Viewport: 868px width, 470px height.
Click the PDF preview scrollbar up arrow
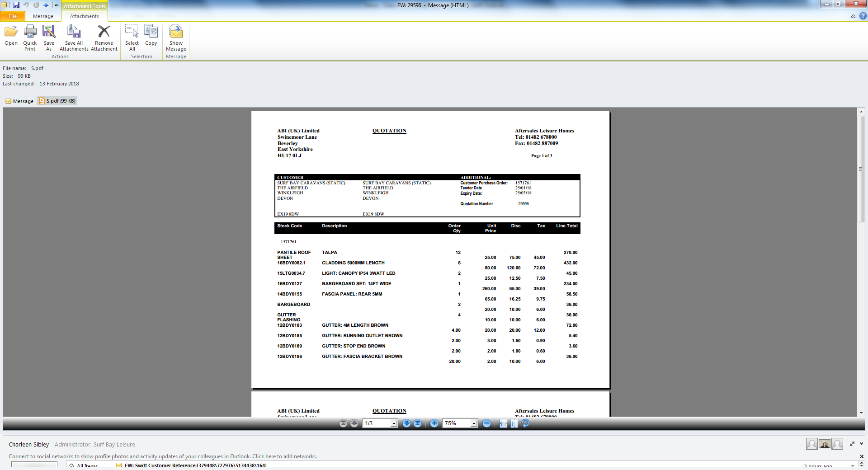coord(861,111)
